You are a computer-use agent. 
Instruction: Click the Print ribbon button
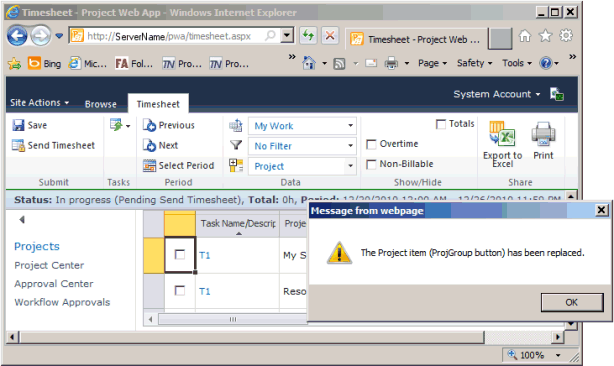[x=543, y=140]
